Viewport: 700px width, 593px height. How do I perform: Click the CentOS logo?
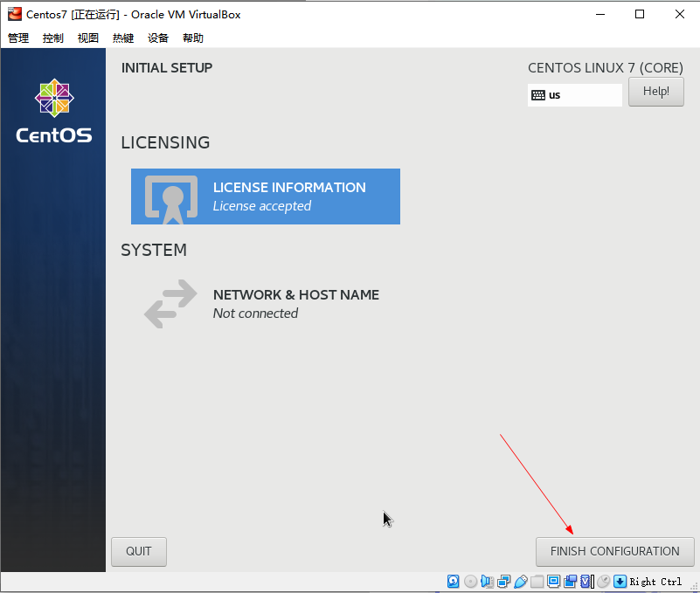(x=54, y=111)
